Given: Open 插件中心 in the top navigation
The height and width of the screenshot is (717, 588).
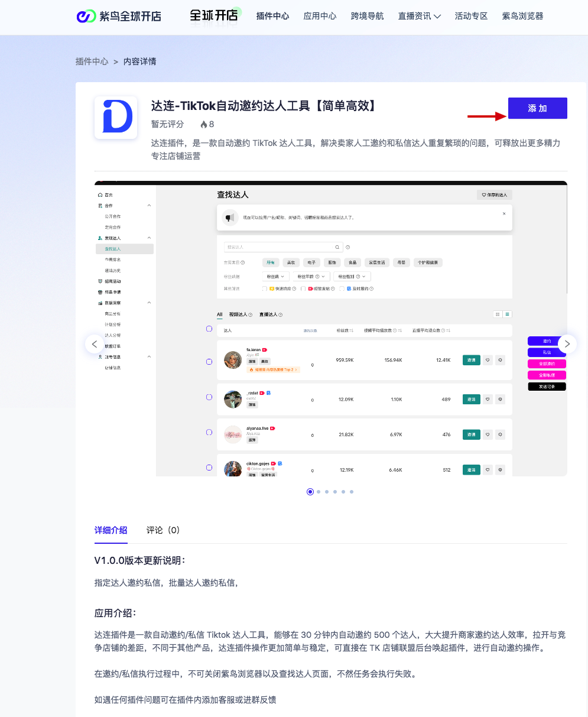Looking at the screenshot, I should coord(273,16).
